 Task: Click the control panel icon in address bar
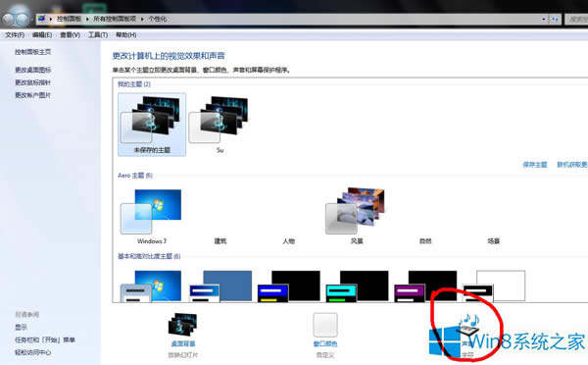tap(41, 19)
